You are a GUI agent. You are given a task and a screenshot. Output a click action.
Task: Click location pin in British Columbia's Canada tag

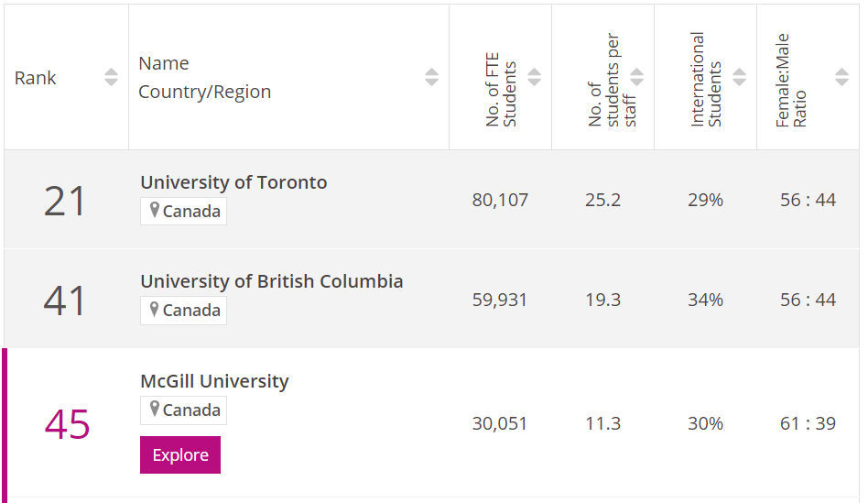point(155,310)
